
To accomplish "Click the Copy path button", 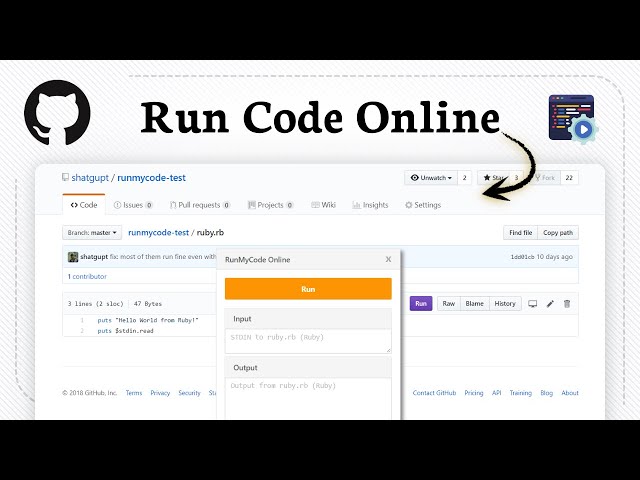I will point(558,233).
